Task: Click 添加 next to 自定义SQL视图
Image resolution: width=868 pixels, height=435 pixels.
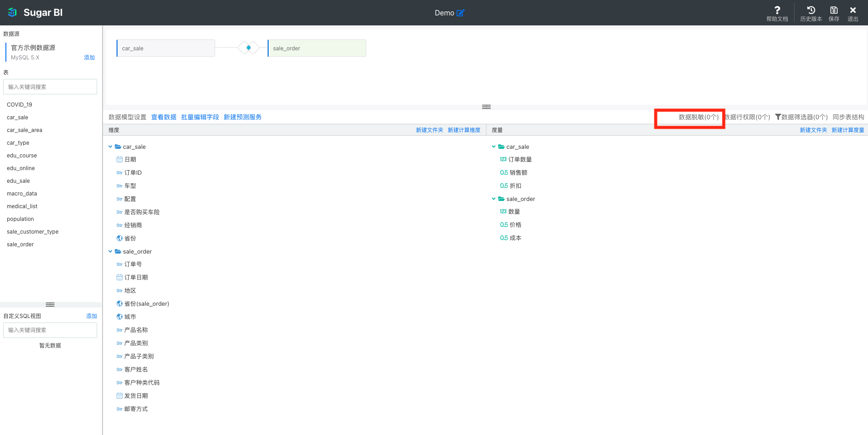Action: tap(92, 316)
